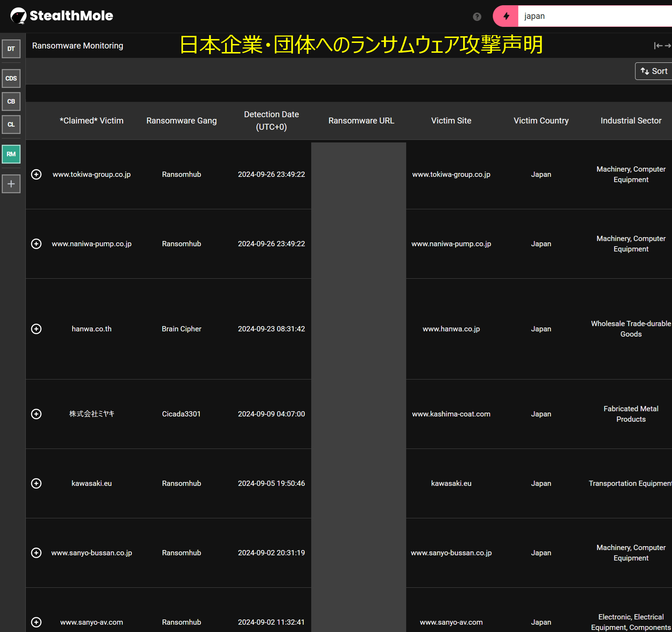Screen dimensions: 672x632
Task: Click detection date 2024-09-09 04:07:00
Action: (x=271, y=414)
